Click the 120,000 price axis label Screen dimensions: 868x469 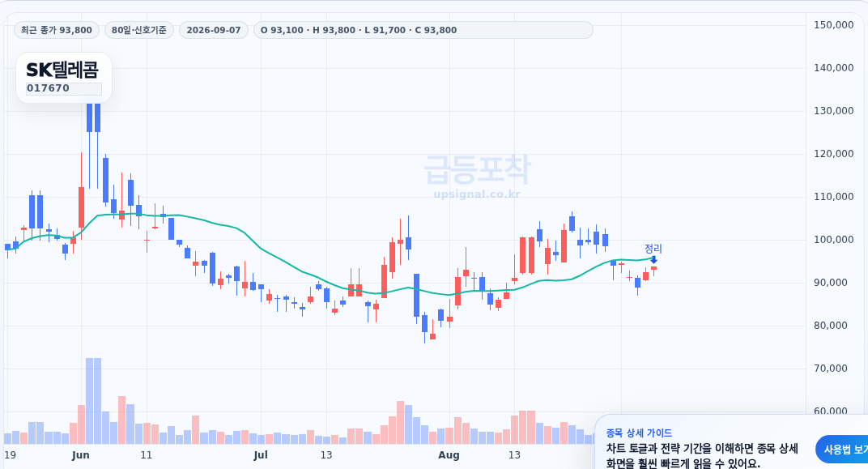pyautogui.click(x=833, y=153)
